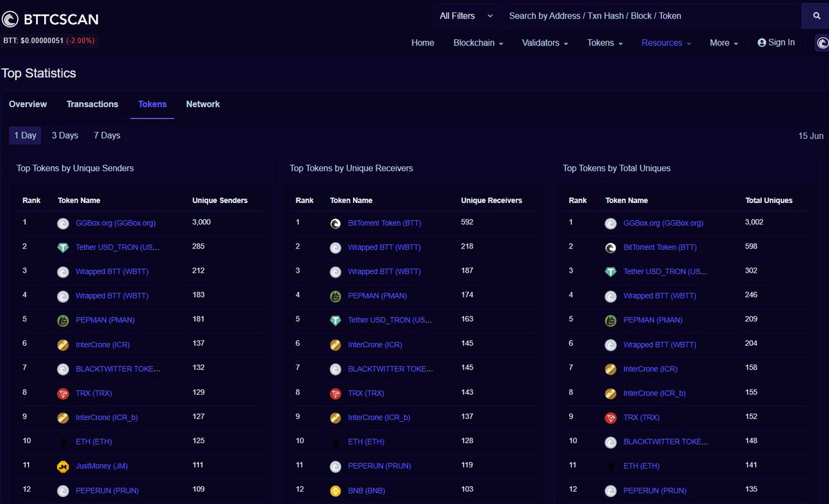Switch to the Transactions tab
This screenshot has width=829, height=504.
93,104
